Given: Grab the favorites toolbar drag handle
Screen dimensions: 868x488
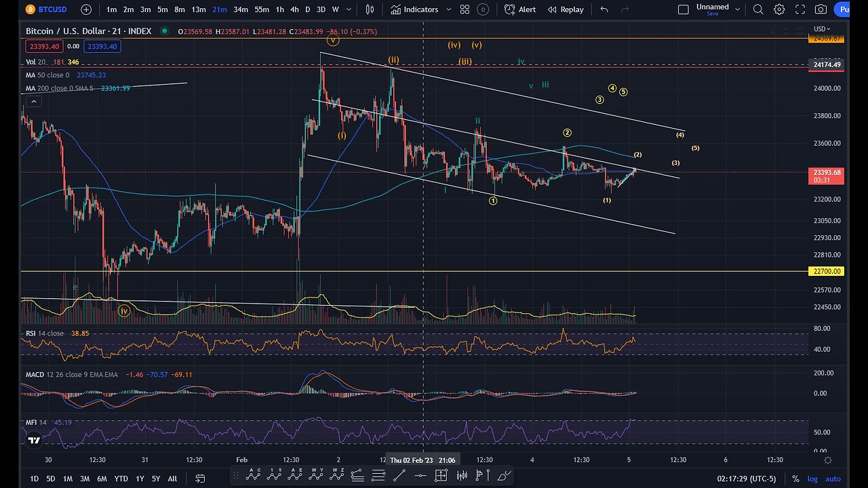Looking at the screenshot, I should tap(236, 476).
